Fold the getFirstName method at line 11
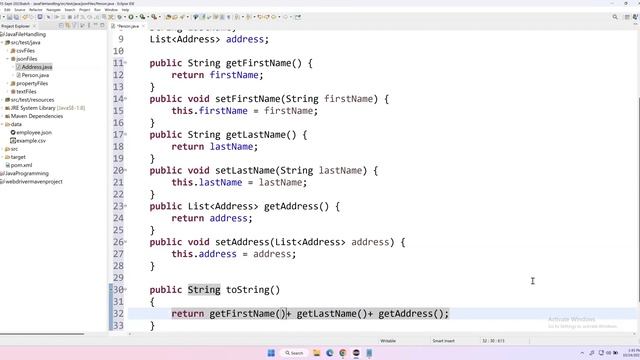The width and height of the screenshot is (640, 360). pyautogui.click(x=125, y=63)
